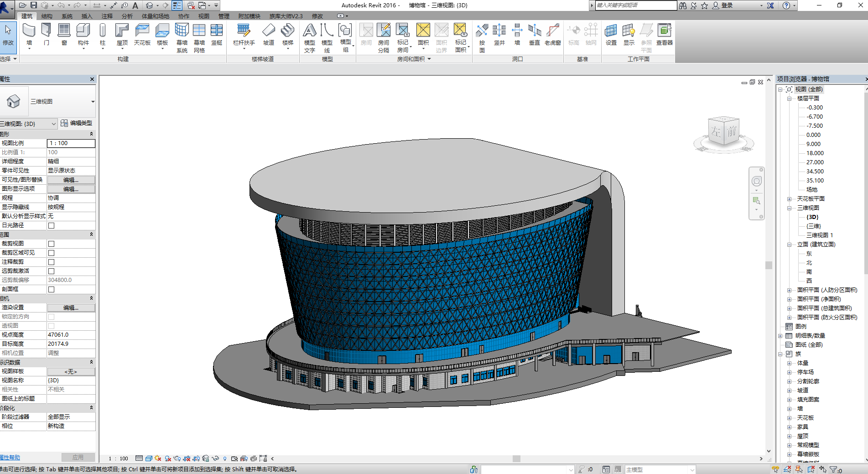This screenshot has height=474, width=868.
Task: Expand the 天花板平面 tree node
Action: pos(789,199)
